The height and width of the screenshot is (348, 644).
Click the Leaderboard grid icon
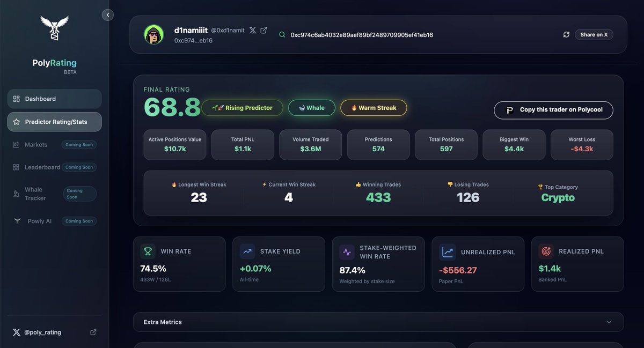[16, 167]
